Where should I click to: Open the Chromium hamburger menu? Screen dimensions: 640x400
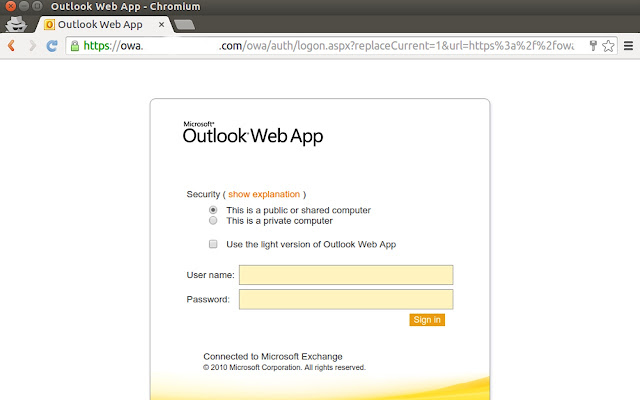629,45
